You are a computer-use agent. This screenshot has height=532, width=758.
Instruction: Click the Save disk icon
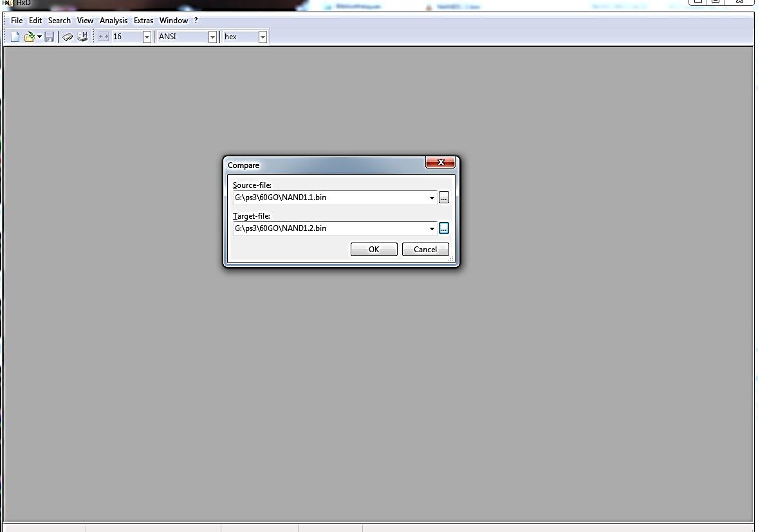click(49, 37)
